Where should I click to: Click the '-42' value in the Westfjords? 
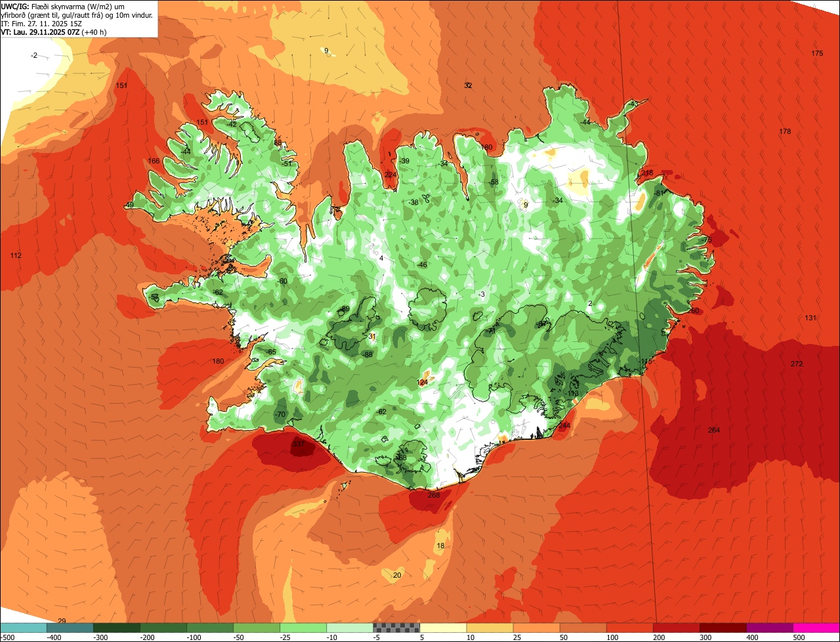coord(232,124)
